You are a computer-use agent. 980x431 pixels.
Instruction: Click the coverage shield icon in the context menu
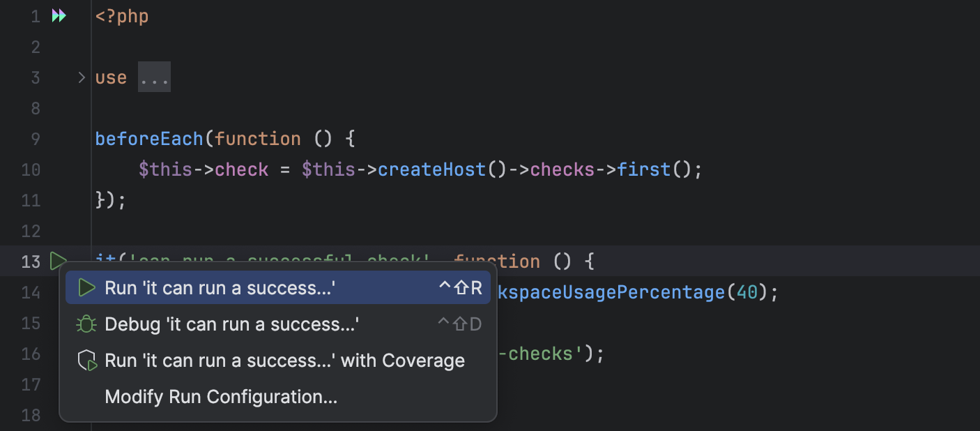point(86,360)
